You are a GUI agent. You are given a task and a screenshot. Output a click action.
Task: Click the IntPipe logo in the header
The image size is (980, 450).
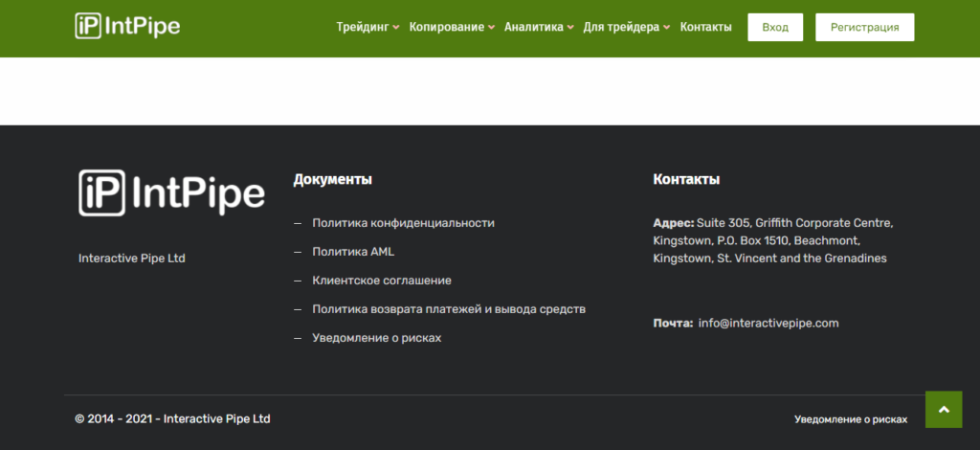click(127, 26)
